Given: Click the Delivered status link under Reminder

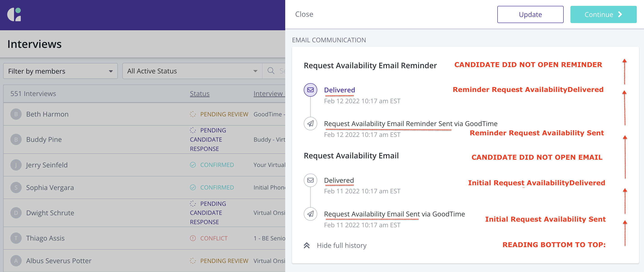Looking at the screenshot, I should tap(339, 90).
